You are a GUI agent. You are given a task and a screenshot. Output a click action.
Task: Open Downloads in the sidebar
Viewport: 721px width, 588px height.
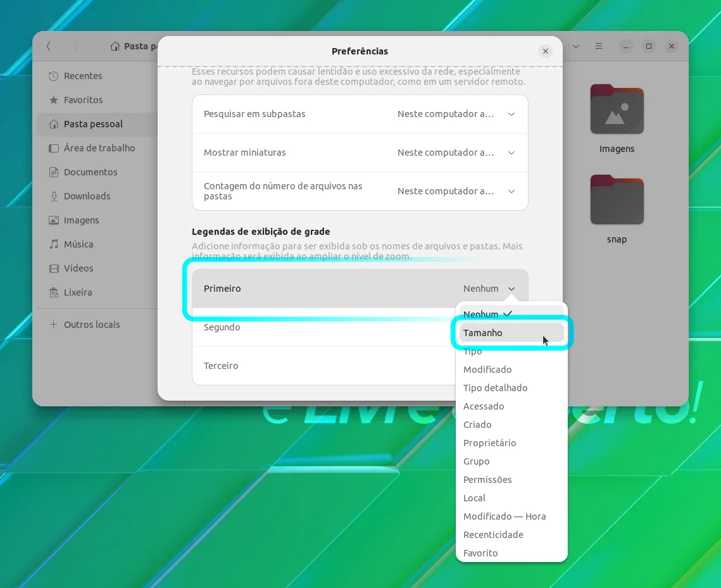pos(97,196)
